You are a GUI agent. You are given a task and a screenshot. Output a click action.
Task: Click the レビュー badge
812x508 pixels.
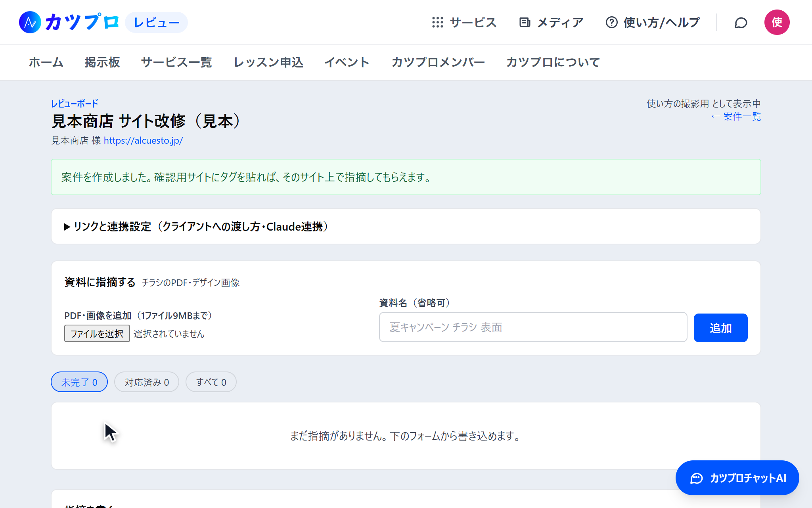157,23
